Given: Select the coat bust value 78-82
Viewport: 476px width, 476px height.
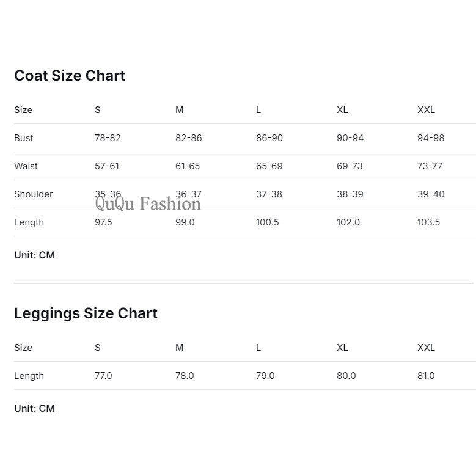Looking at the screenshot, I should point(108,138).
